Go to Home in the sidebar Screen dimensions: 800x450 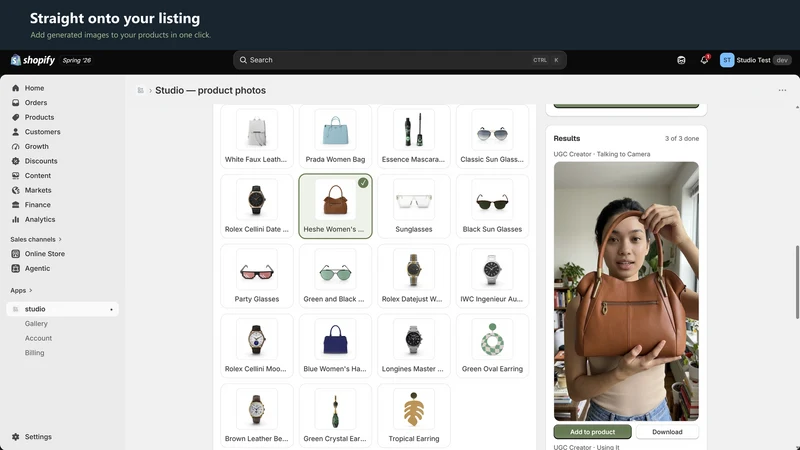coord(34,88)
